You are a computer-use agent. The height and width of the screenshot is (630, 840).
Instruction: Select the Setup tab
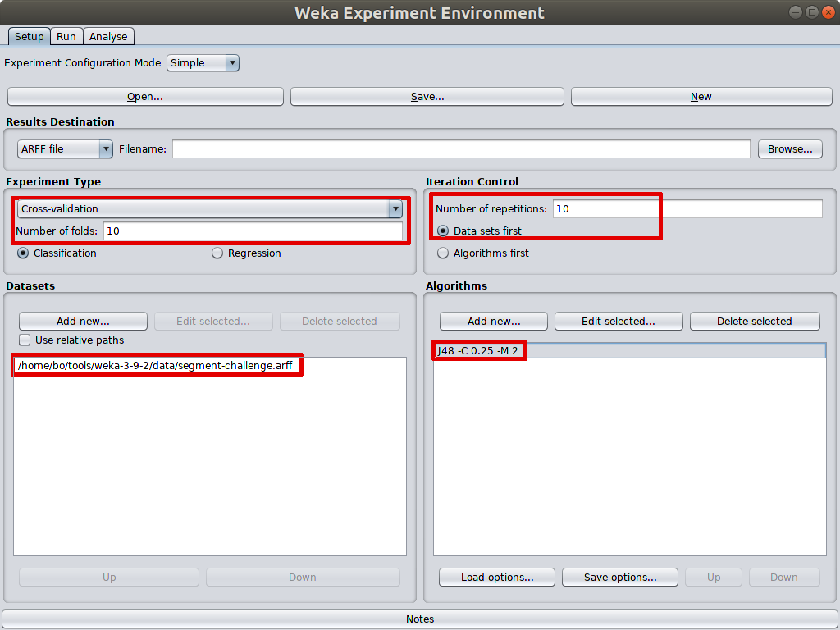pos(29,36)
